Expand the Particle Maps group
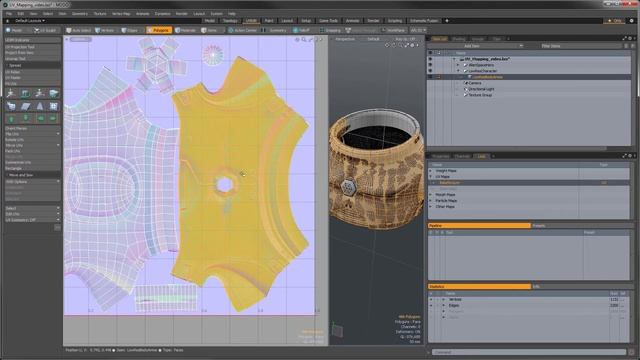Screen dimensions: 640x360 (431, 201)
